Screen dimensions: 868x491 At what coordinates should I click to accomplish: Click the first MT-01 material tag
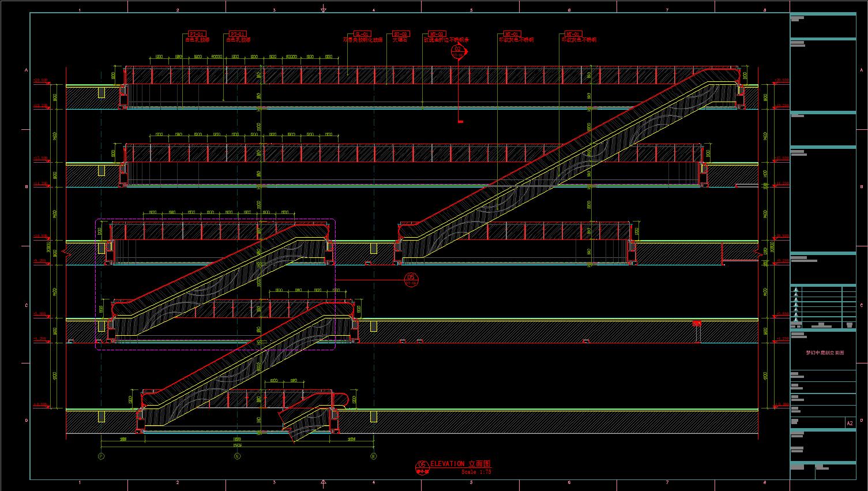point(512,35)
